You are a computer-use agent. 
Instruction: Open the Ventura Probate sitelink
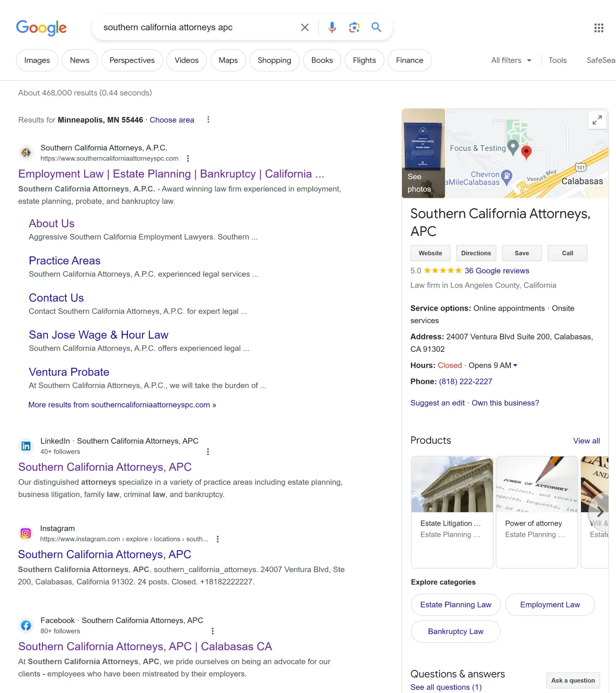click(69, 372)
